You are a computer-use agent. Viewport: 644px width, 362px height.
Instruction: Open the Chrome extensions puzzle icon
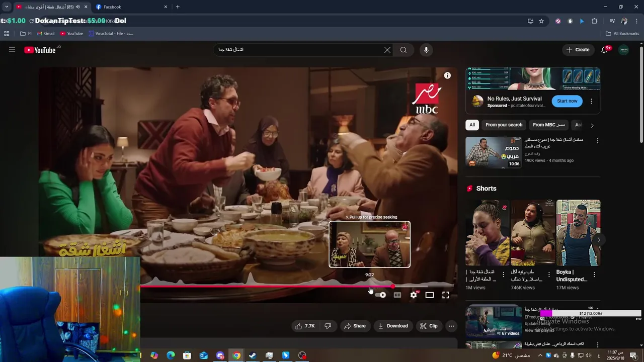(x=594, y=21)
